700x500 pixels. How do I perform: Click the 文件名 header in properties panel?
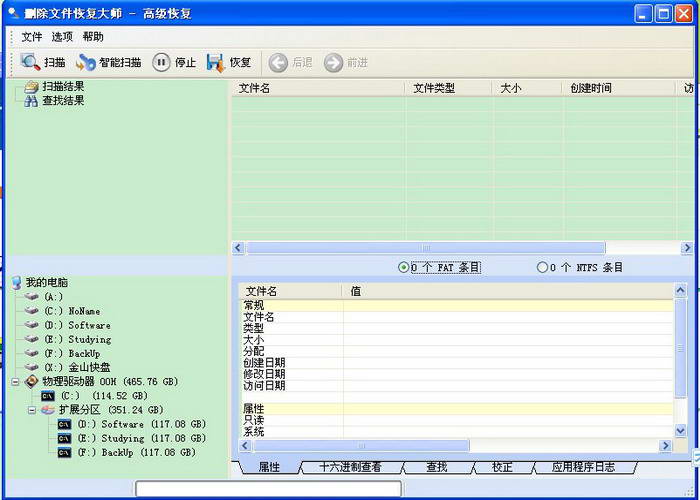point(292,292)
